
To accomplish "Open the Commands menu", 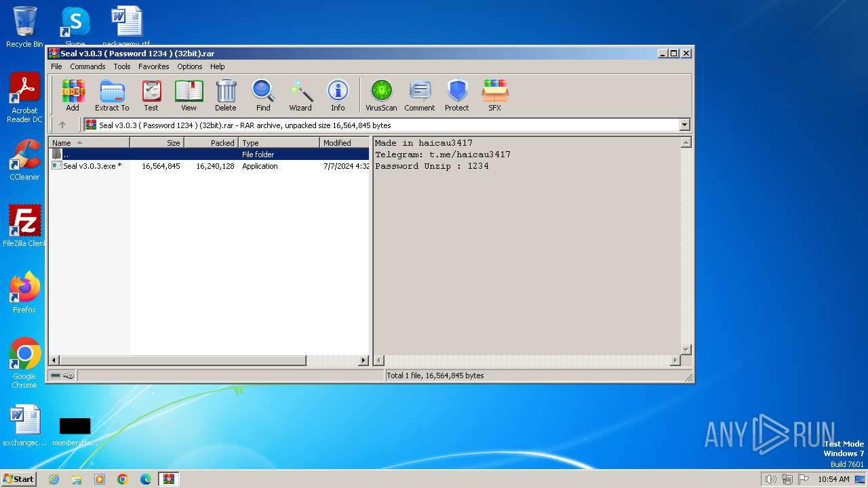I will pos(87,66).
